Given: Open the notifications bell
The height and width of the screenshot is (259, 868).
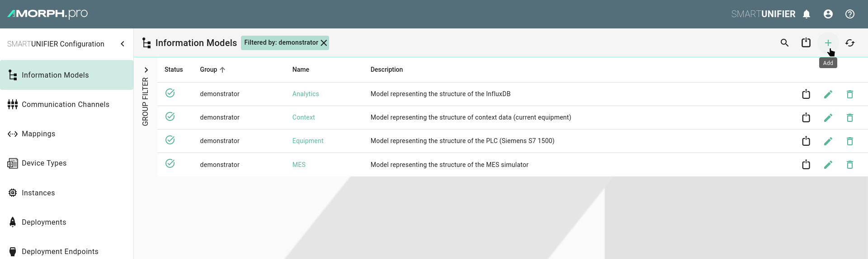Looking at the screenshot, I should pos(807,14).
